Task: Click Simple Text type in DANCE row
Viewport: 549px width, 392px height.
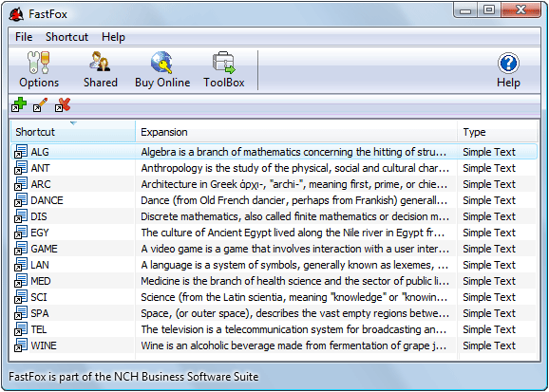Action: (x=489, y=200)
